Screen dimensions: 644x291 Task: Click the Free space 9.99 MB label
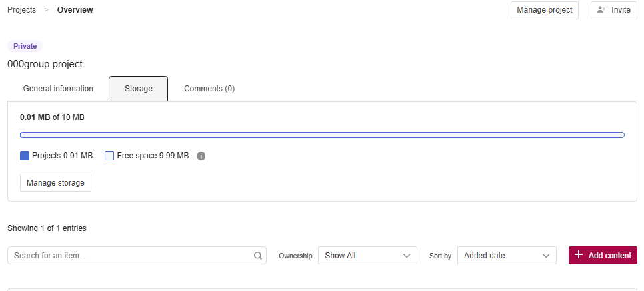tap(153, 156)
